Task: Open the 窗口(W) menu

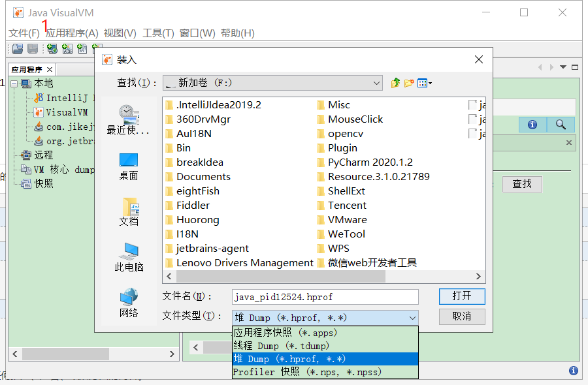Action: tap(197, 33)
